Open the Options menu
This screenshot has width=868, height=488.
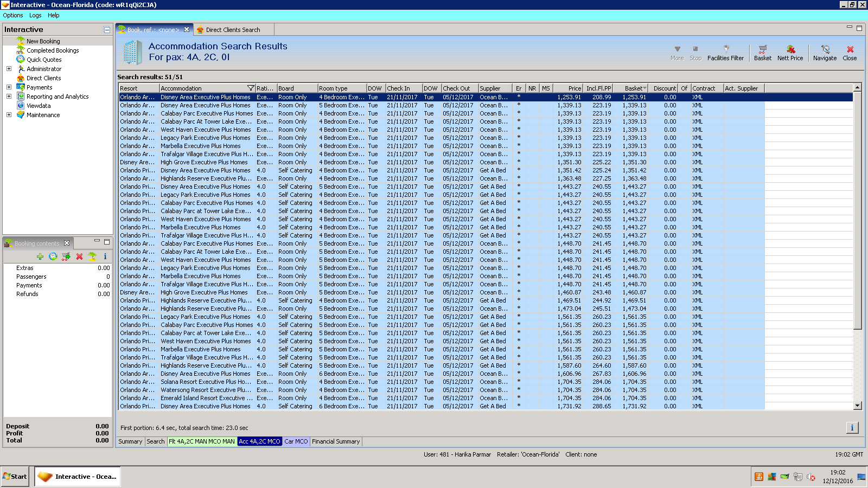(13, 15)
